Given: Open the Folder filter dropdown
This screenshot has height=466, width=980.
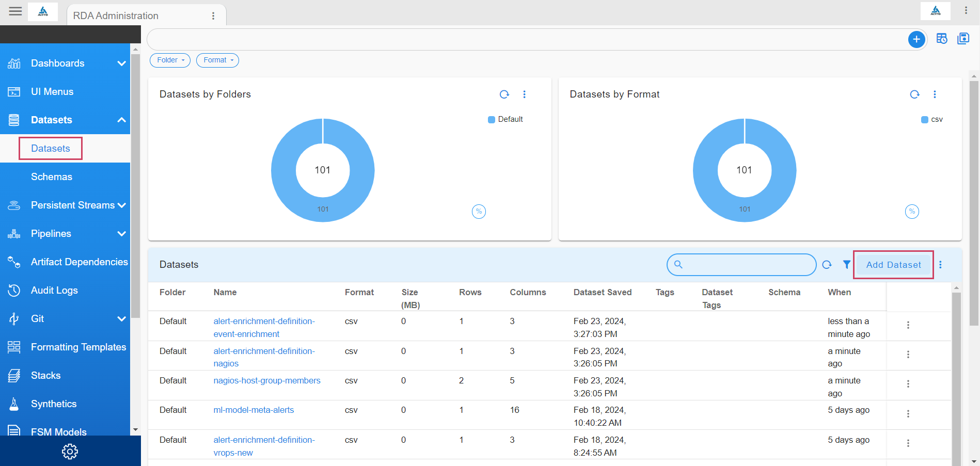Looking at the screenshot, I should click(170, 60).
